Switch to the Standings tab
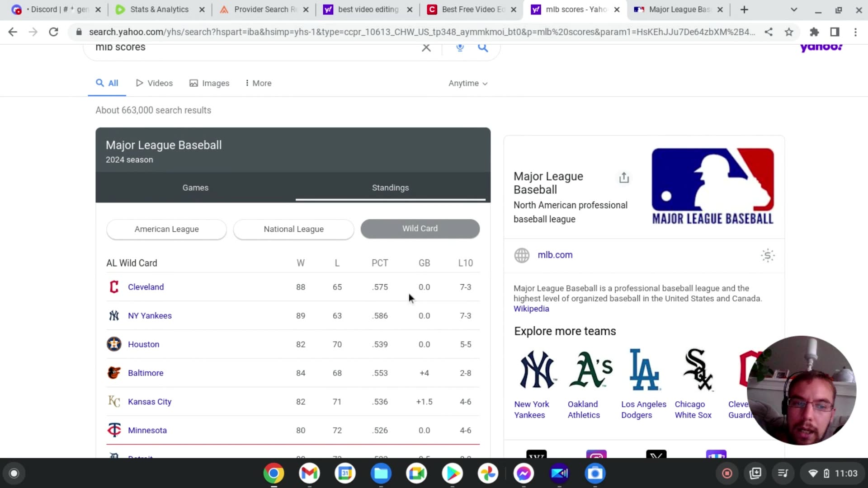 tap(390, 188)
